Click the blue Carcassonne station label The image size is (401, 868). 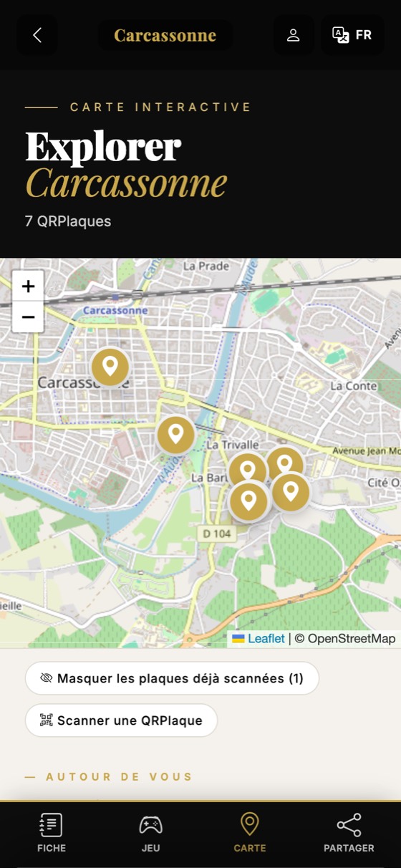click(115, 311)
